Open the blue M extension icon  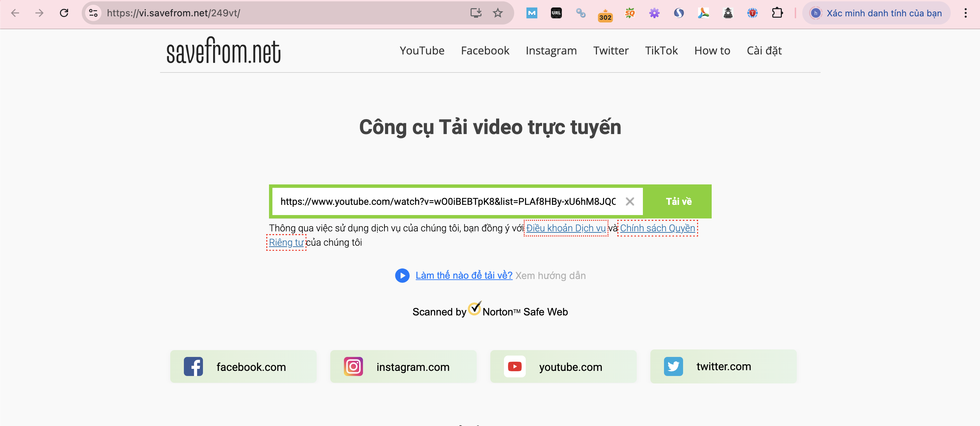(532, 13)
